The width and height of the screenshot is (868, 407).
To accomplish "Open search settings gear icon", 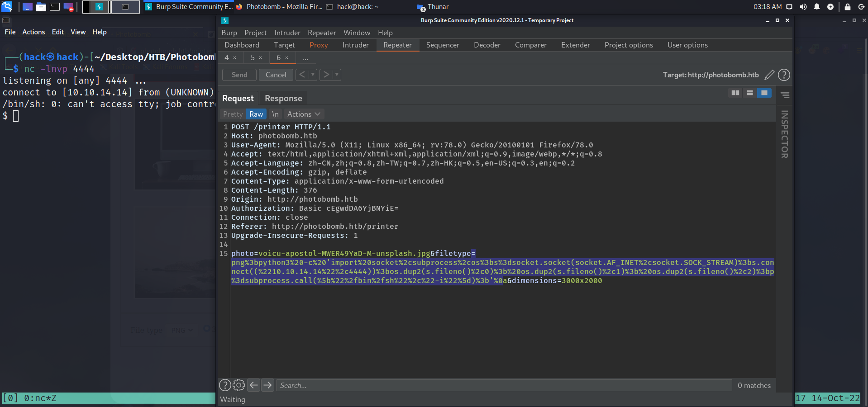I will tap(239, 385).
